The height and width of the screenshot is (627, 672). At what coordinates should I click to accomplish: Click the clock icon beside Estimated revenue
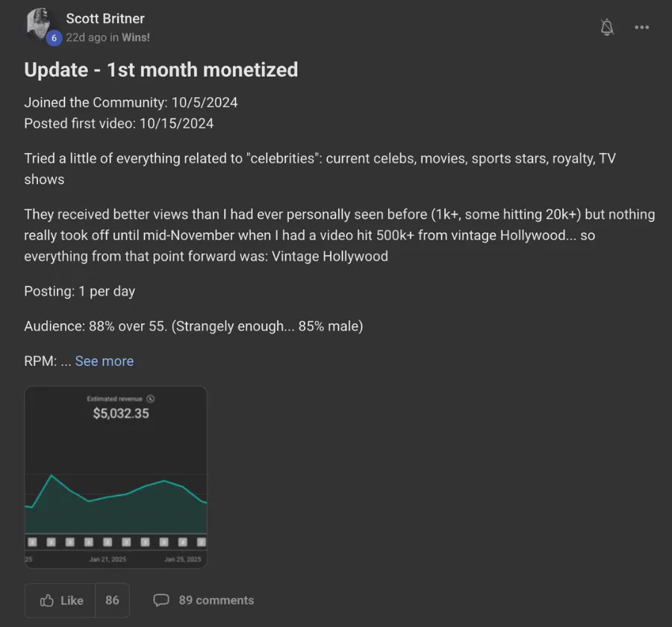tap(151, 399)
